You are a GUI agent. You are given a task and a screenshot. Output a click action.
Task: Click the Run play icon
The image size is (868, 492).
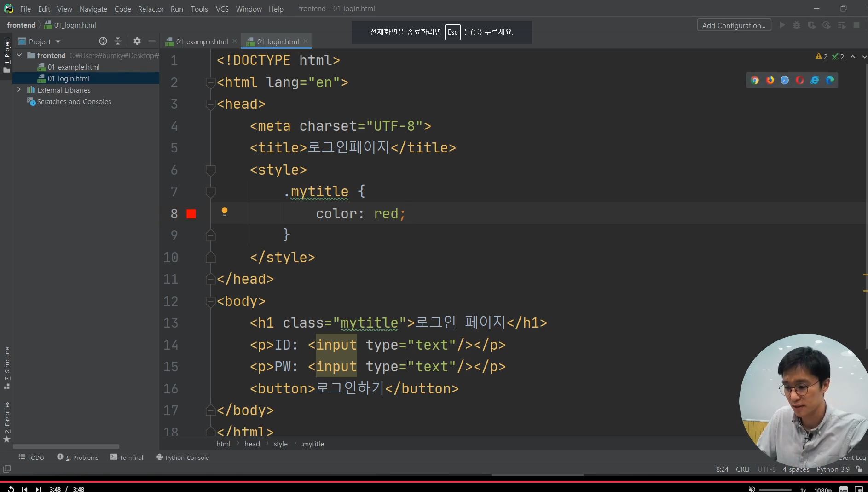pos(782,25)
